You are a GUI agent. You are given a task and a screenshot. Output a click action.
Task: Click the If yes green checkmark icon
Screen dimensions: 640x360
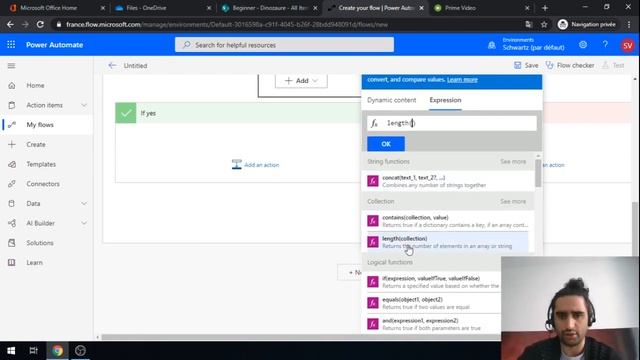pos(126,113)
